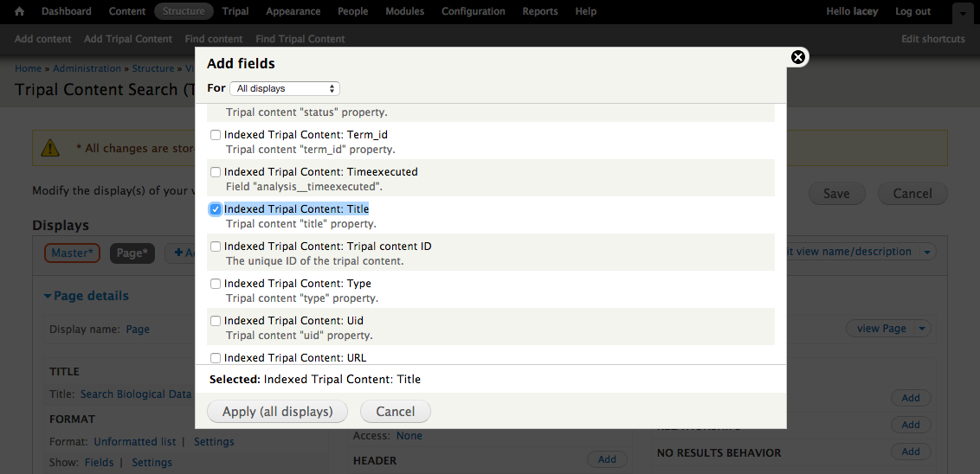Tick the Type field checkbox
The width and height of the screenshot is (980, 474).
pyautogui.click(x=216, y=284)
